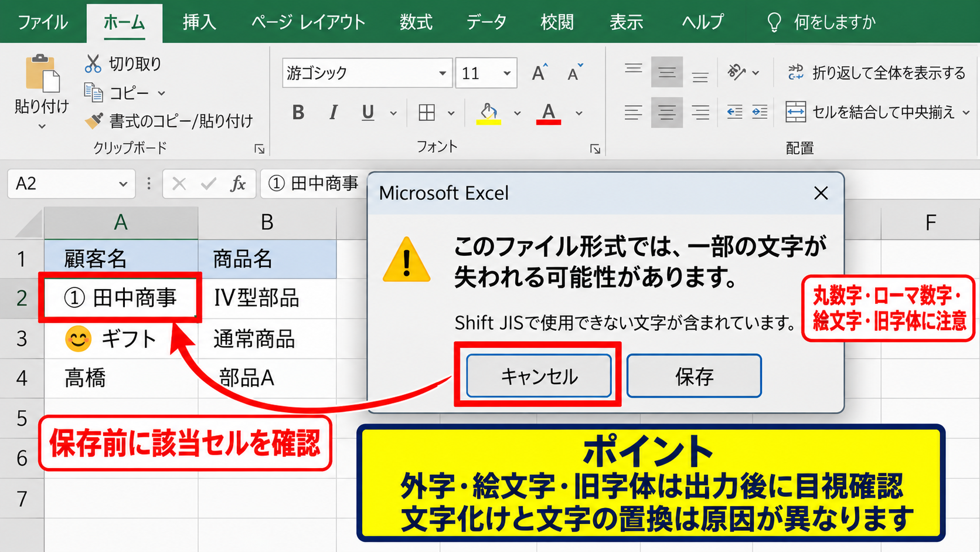Switch to the 数式 tab
This screenshot has width=980, height=552.
click(416, 22)
